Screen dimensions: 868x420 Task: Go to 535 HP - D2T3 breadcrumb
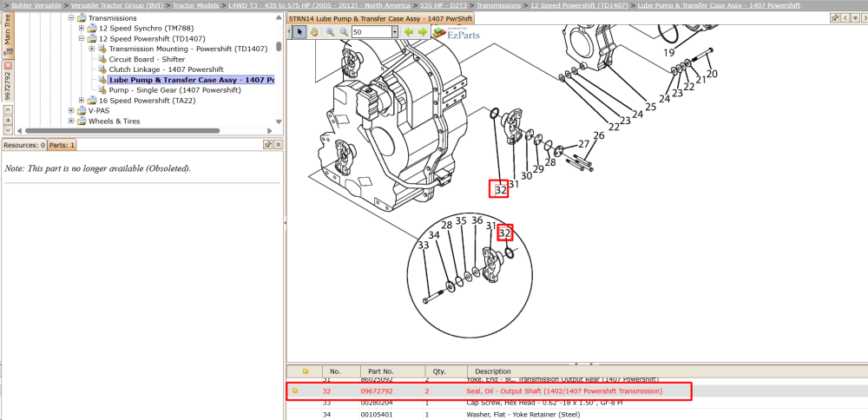pyautogui.click(x=443, y=5)
